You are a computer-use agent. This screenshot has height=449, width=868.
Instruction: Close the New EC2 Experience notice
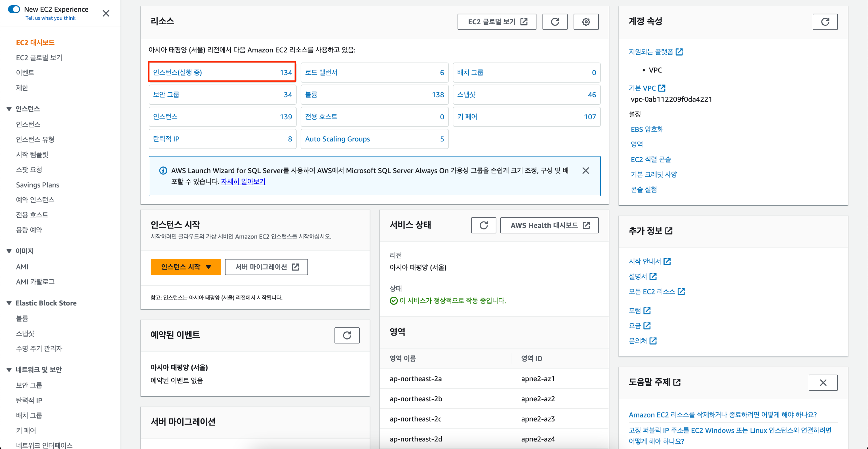coord(106,14)
